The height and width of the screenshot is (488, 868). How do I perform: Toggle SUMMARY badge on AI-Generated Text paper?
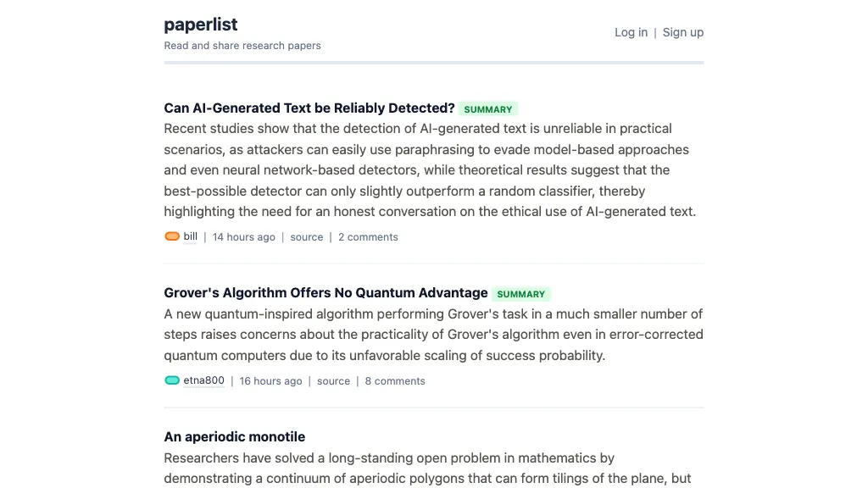(x=488, y=109)
